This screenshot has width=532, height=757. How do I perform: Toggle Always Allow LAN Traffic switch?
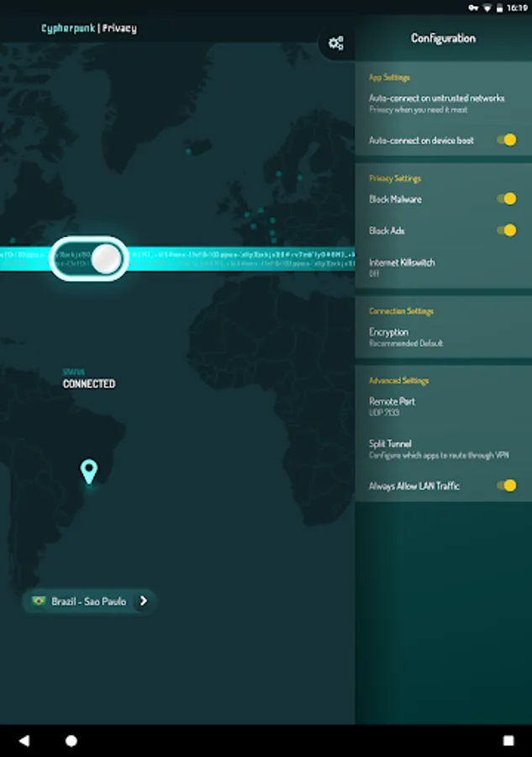pyautogui.click(x=507, y=485)
